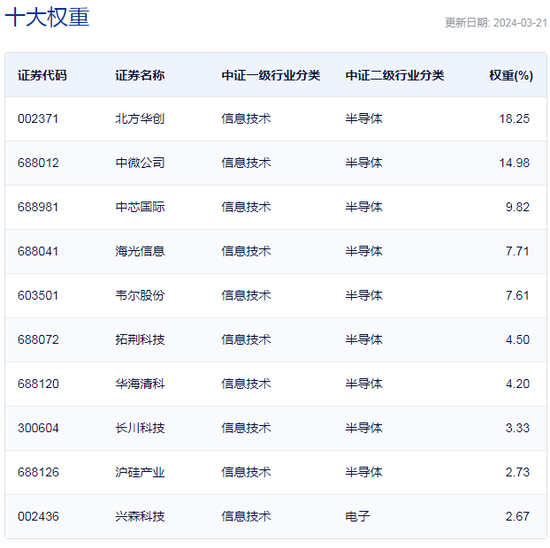Select stock name 中微公司
Viewport: 550px width, 548px height.
click(140, 163)
